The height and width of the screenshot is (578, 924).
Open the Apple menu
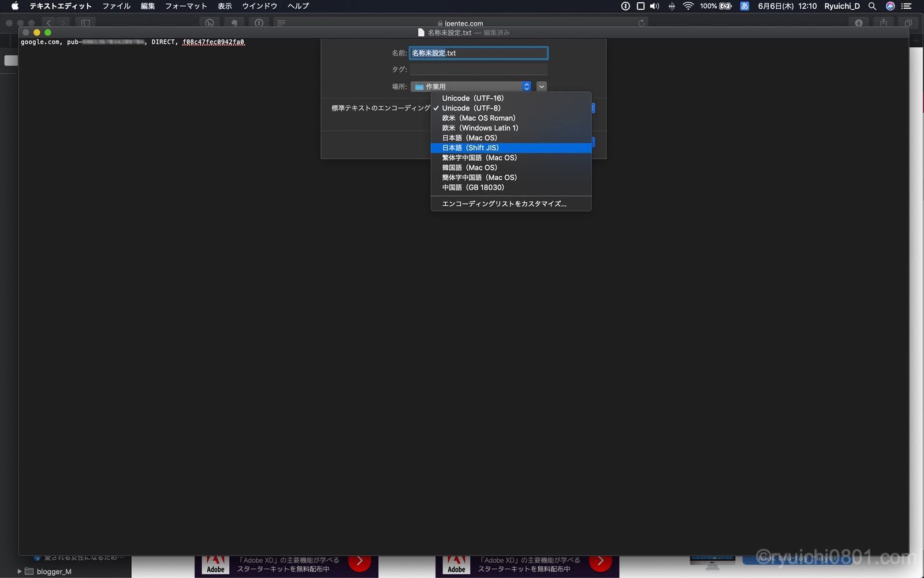click(x=15, y=6)
